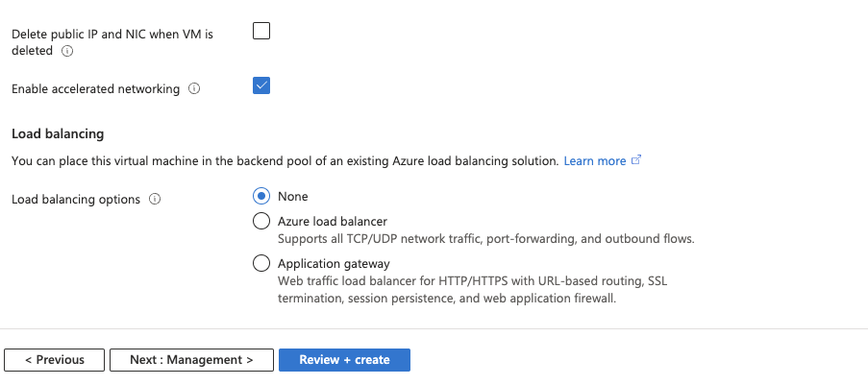Image resolution: width=868 pixels, height=385 pixels.
Task: Continue to Next : Management
Action: [191, 359]
